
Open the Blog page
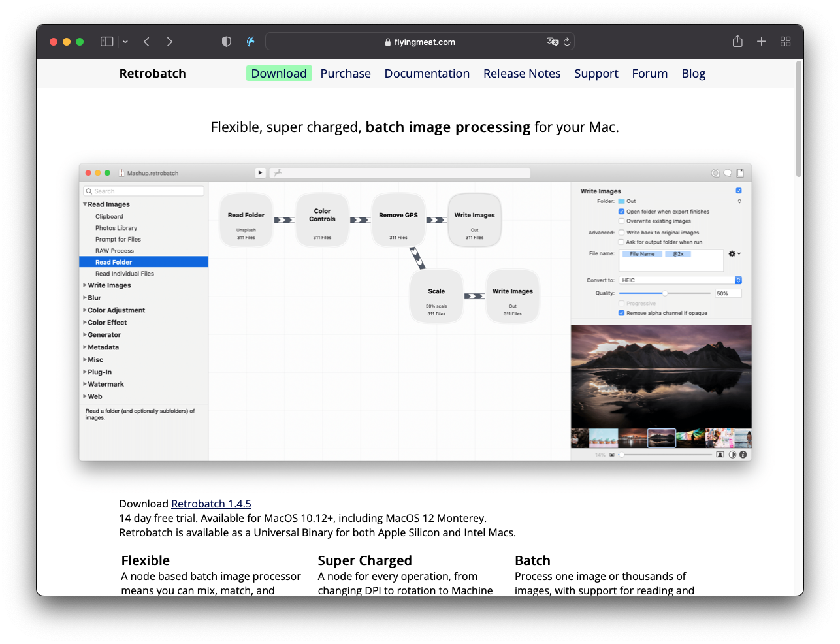point(694,74)
